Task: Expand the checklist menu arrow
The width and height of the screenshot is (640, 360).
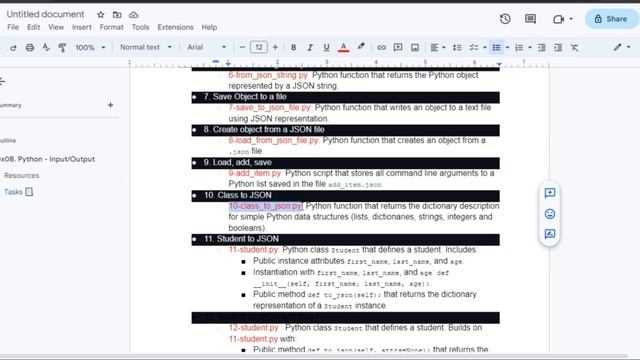Action: 484,47
